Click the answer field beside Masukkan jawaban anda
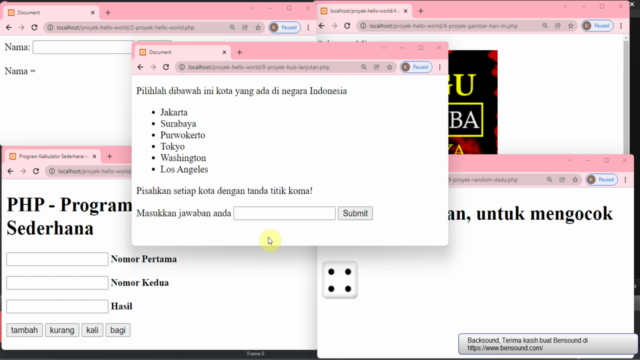 [x=284, y=213]
